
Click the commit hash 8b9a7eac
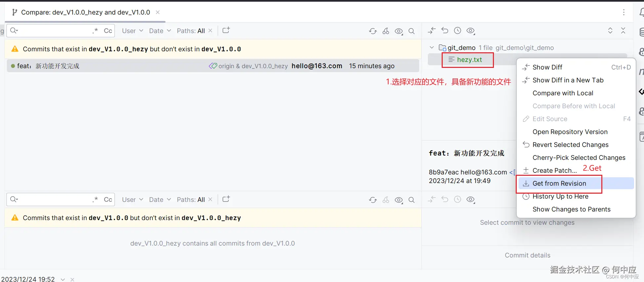pos(444,172)
